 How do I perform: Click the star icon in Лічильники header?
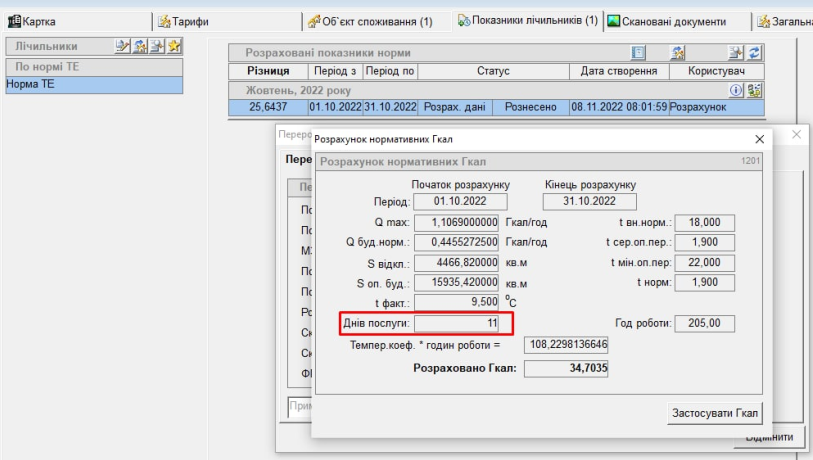click(174, 46)
